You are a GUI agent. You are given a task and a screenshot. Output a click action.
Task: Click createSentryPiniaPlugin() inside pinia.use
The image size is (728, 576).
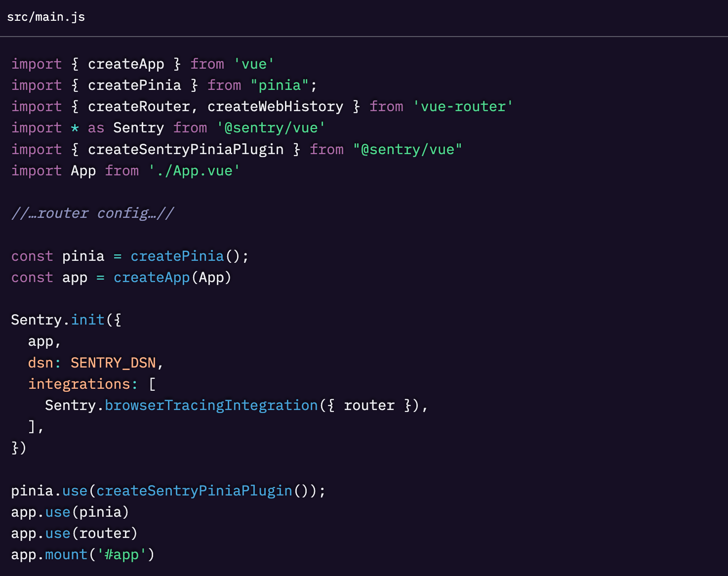tap(202, 491)
